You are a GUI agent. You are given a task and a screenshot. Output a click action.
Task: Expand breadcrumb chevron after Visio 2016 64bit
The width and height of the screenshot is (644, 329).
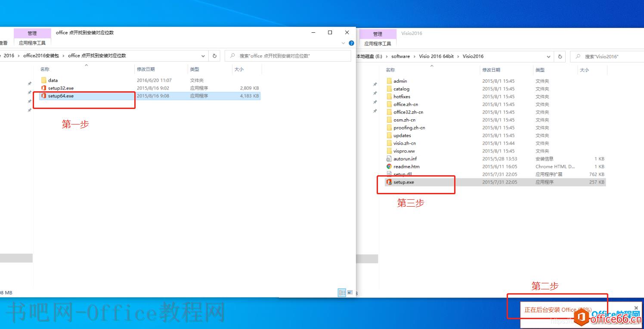click(x=458, y=56)
